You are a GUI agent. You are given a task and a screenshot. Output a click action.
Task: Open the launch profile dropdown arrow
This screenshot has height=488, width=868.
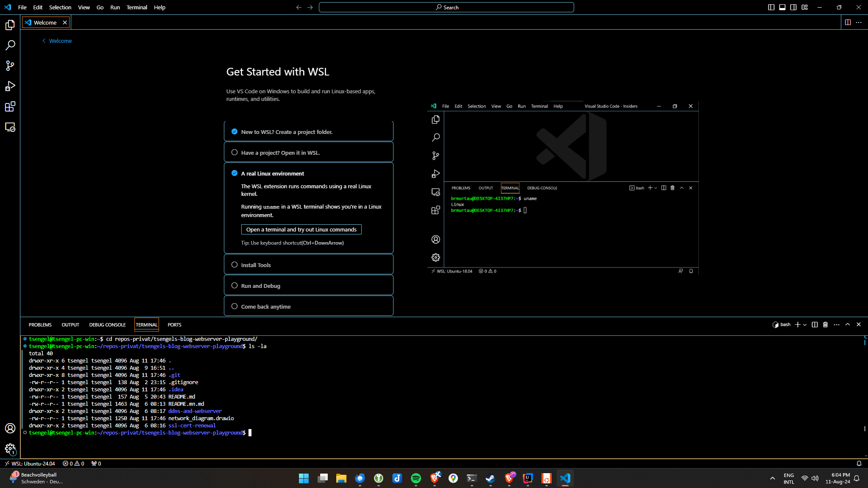(805, 324)
